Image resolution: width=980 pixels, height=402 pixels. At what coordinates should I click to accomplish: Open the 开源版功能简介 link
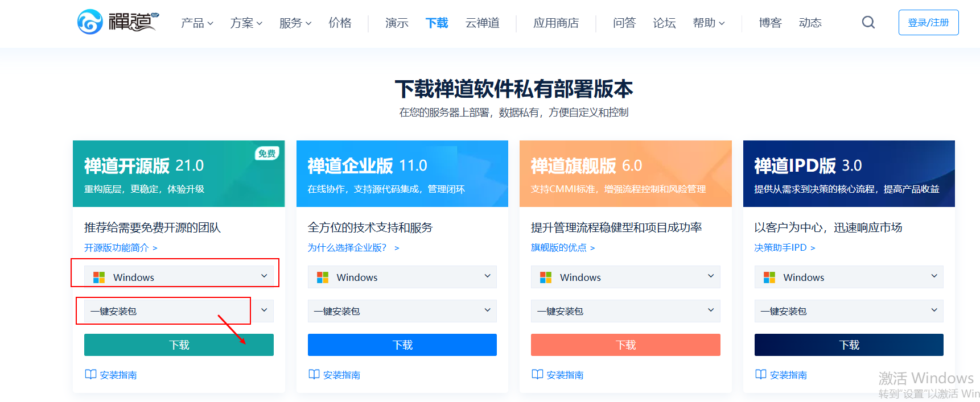pos(121,248)
